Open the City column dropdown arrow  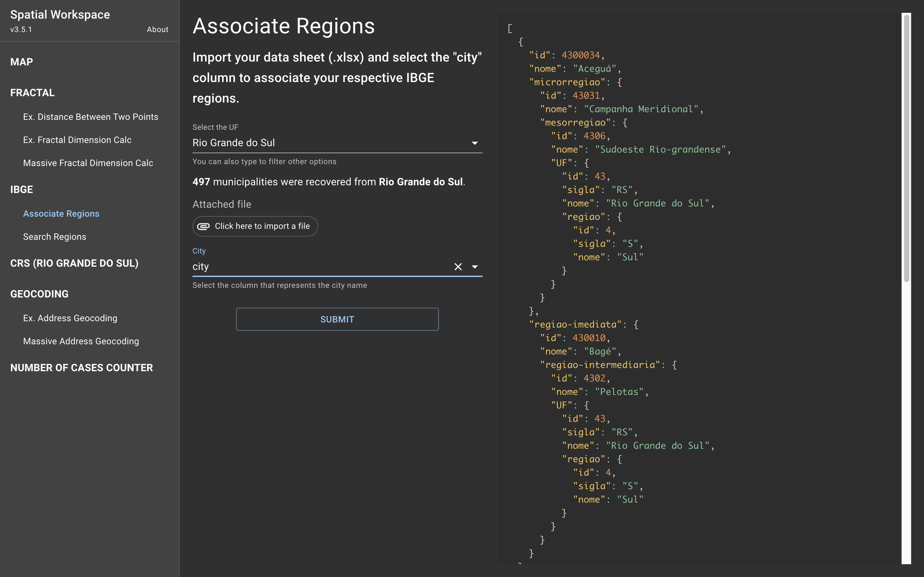475,267
